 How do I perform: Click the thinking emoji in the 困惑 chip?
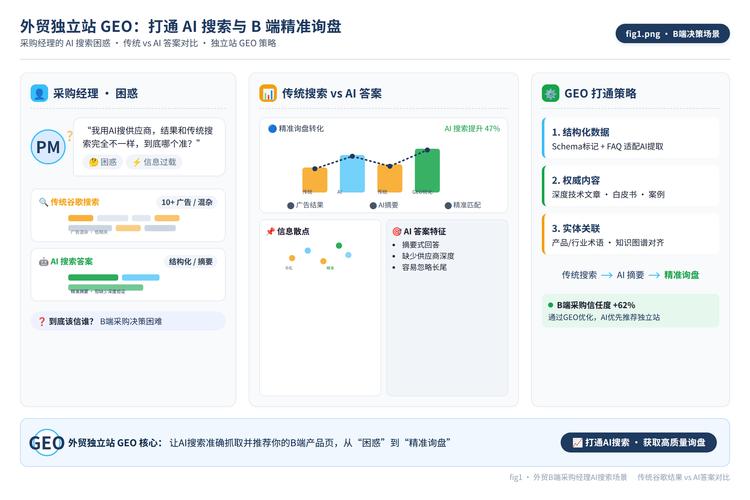(93, 162)
